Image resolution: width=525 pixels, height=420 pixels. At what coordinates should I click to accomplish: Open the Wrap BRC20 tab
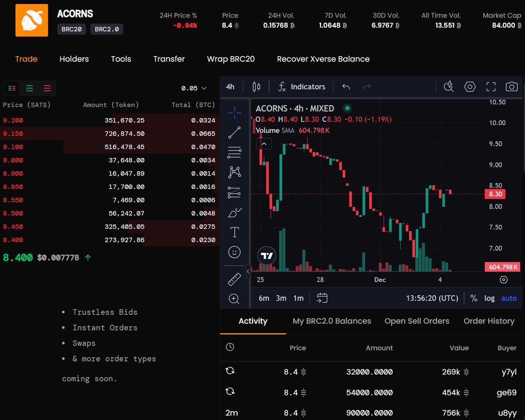click(x=231, y=59)
